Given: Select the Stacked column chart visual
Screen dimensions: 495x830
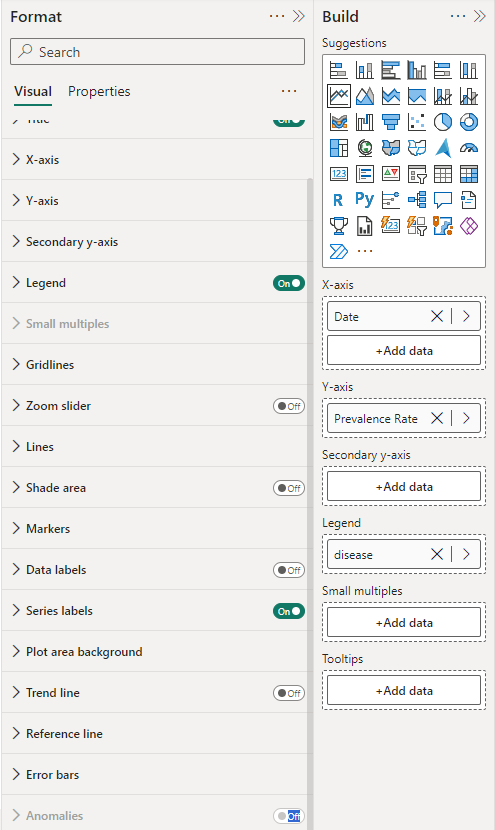Looking at the screenshot, I should pyautogui.click(x=364, y=70).
